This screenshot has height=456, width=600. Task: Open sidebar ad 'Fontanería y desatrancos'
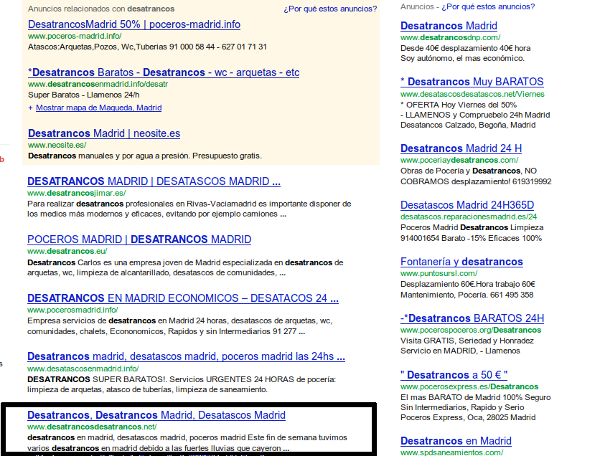tap(461, 262)
